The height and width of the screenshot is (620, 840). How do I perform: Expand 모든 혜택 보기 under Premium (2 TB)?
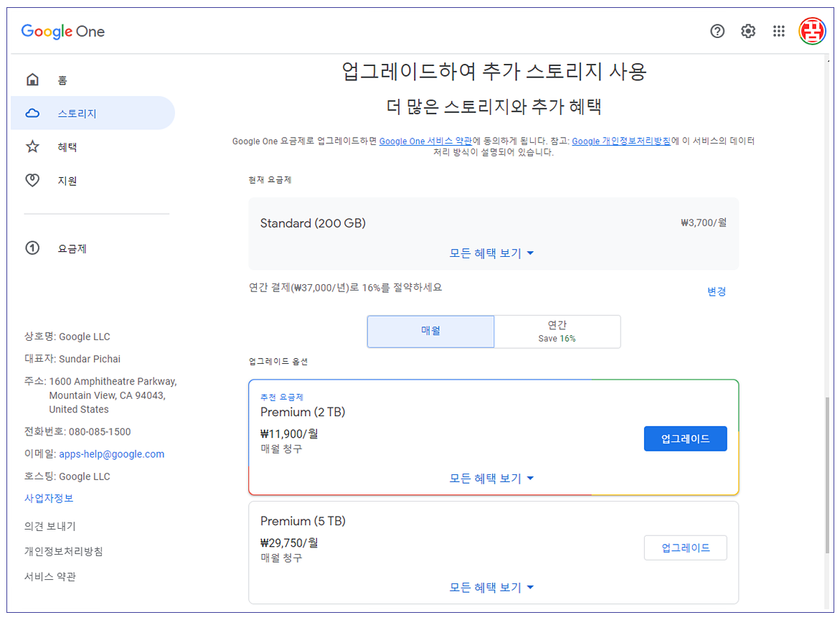click(491, 478)
